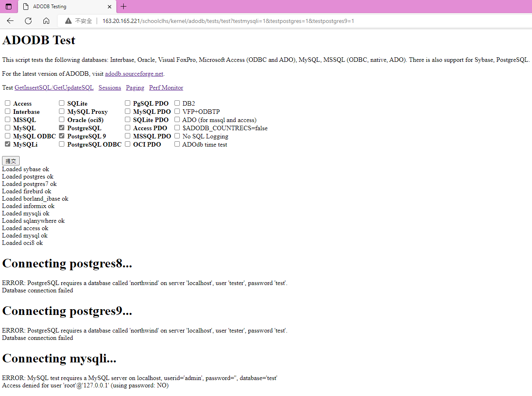Click the 'Loaded borland_ibase ok' line
The image size is (532, 396).
pyautogui.click(x=35, y=199)
